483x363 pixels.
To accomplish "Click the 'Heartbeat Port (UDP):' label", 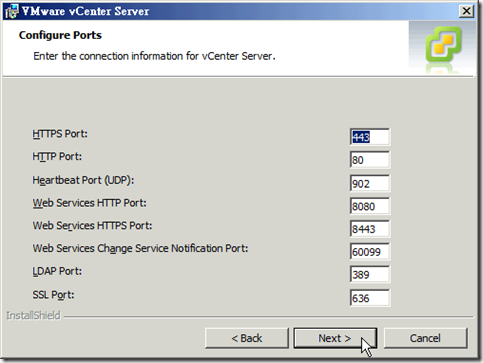I will (83, 180).
